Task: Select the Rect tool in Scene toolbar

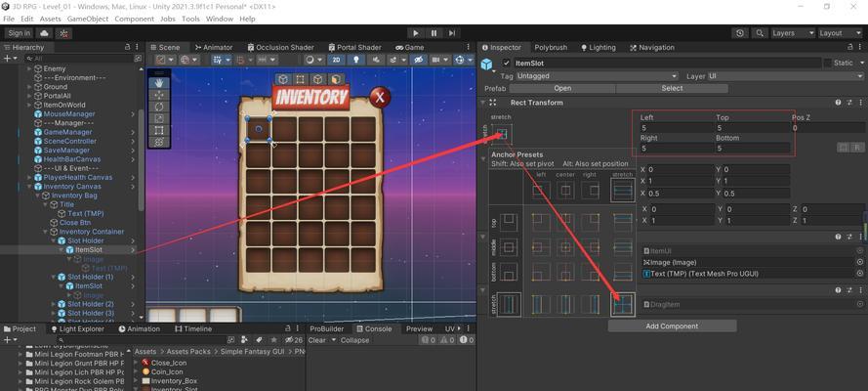Action: tap(159, 130)
